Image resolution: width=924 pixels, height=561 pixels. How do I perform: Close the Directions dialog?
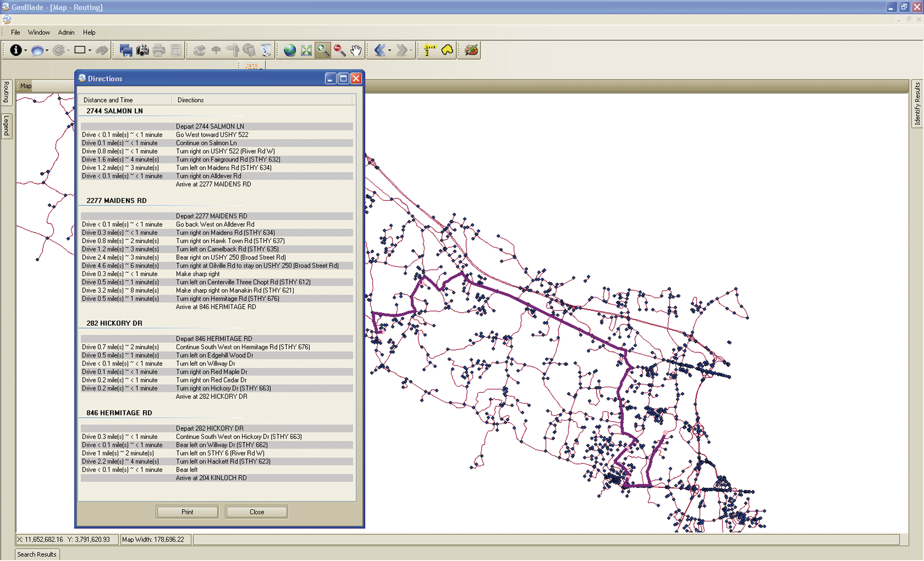pyautogui.click(x=256, y=511)
